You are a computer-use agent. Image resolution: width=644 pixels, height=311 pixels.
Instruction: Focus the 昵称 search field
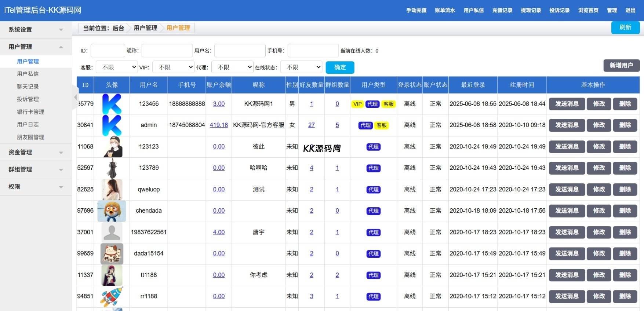click(x=167, y=51)
